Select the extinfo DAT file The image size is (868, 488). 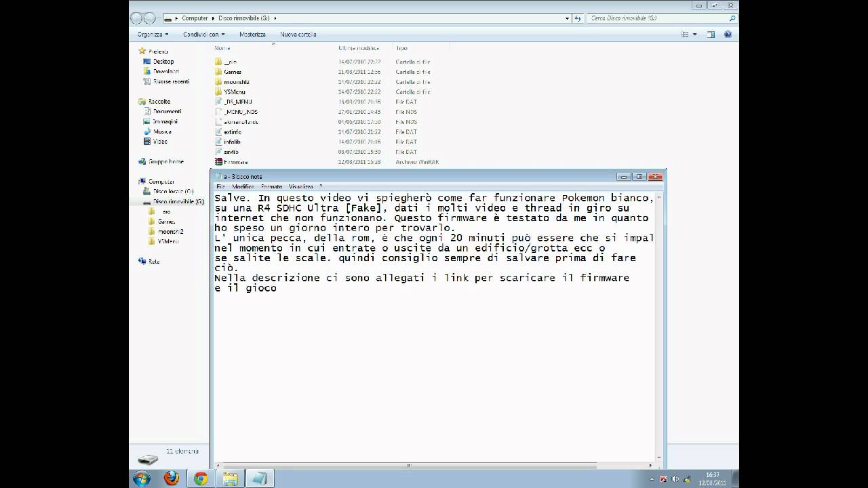coord(233,132)
